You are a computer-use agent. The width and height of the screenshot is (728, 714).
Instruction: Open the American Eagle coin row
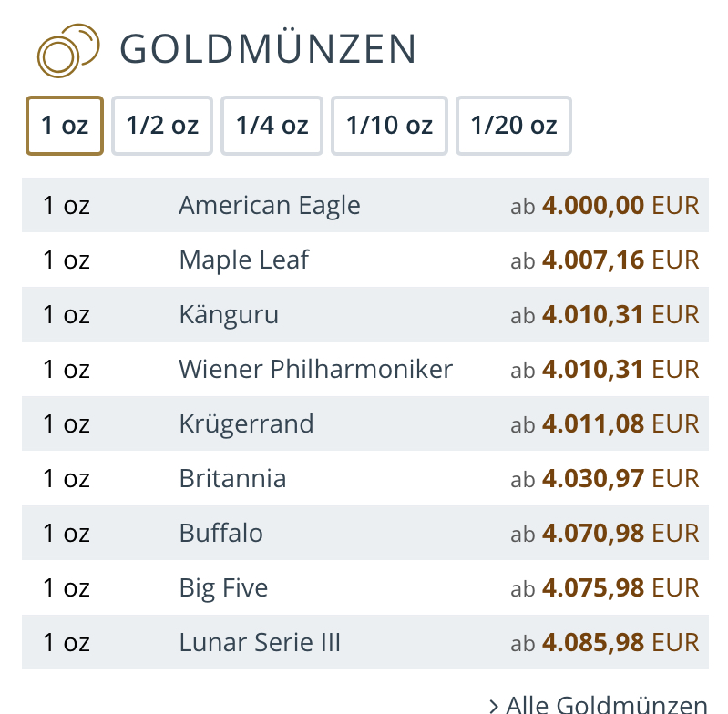tap(270, 206)
